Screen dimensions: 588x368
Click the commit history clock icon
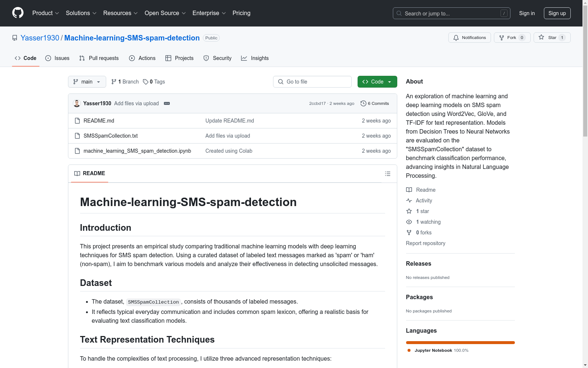pyautogui.click(x=363, y=103)
